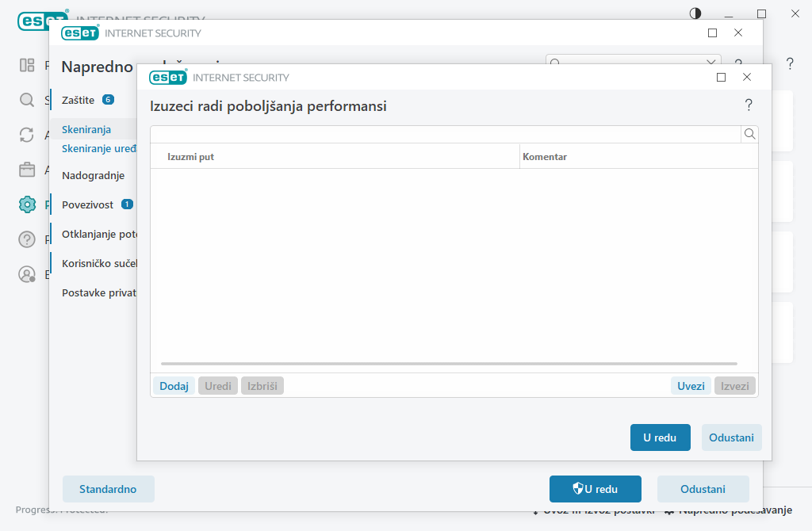Open Skeniranja section in sidebar
The image size is (812, 531).
click(86, 129)
